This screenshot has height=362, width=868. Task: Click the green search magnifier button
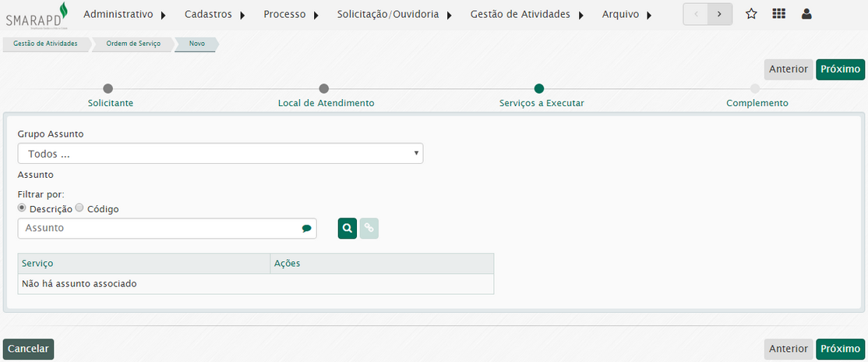point(347,229)
